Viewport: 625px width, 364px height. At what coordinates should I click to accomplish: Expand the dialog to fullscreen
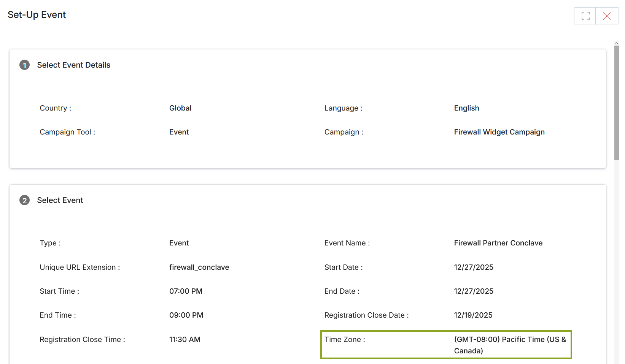click(585, 16)
